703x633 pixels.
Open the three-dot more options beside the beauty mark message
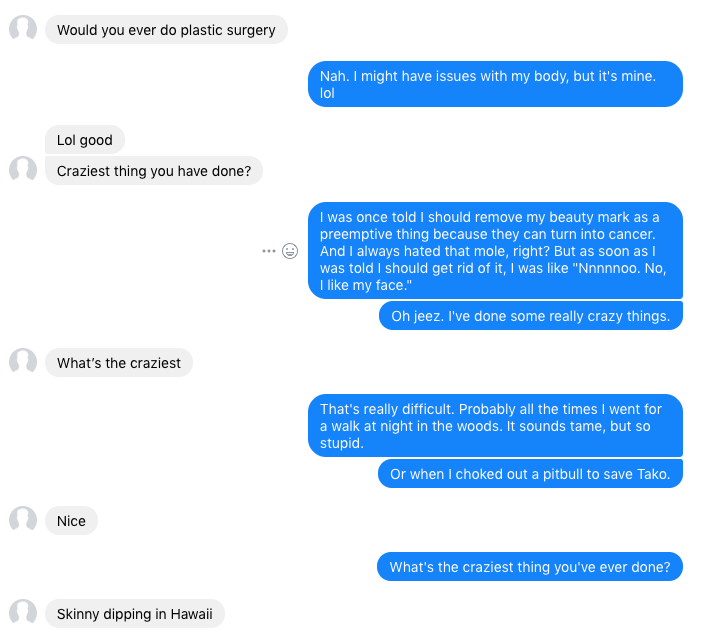pos(268,251)
